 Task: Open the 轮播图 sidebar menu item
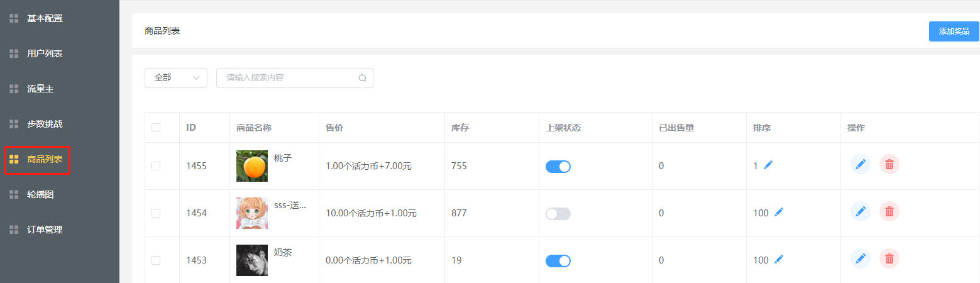click(x=40, y=194)
